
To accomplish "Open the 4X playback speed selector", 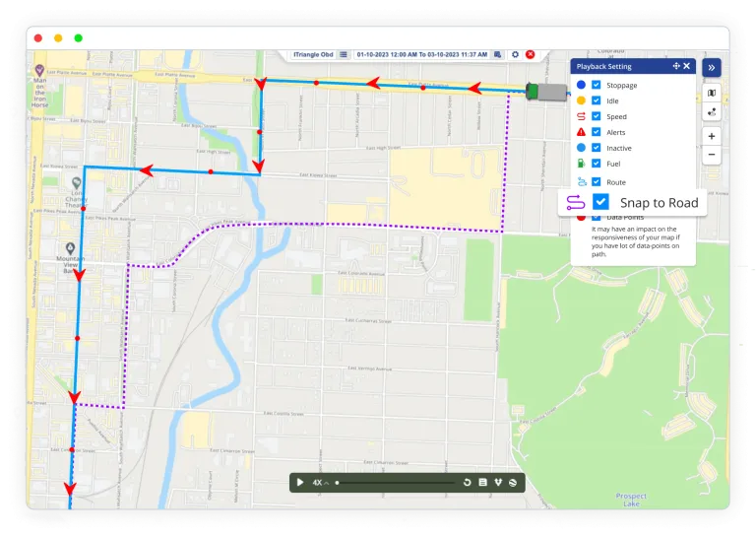I will [320, 483].
